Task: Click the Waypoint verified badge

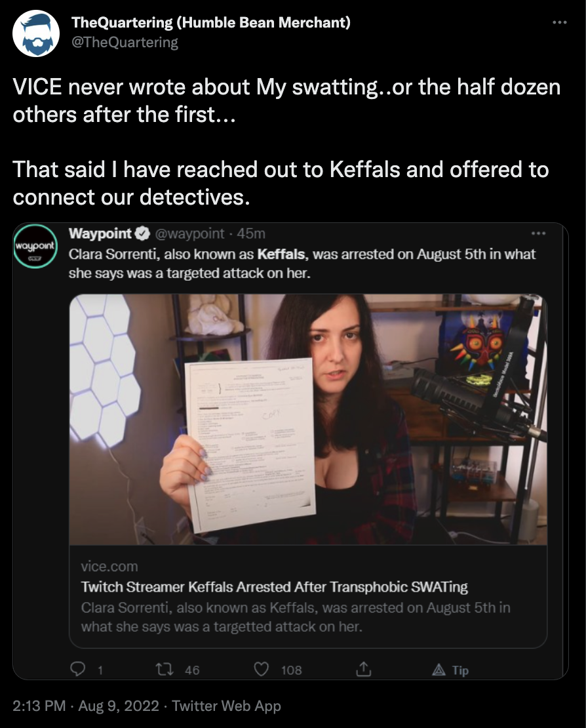Action: click(142, 233)
